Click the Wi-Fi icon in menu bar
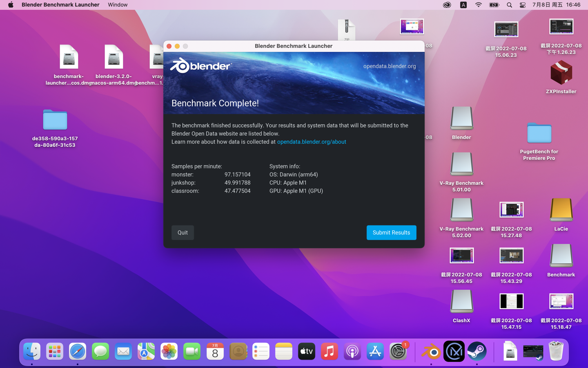Screen dimensions: 588x368 (479, 5)
